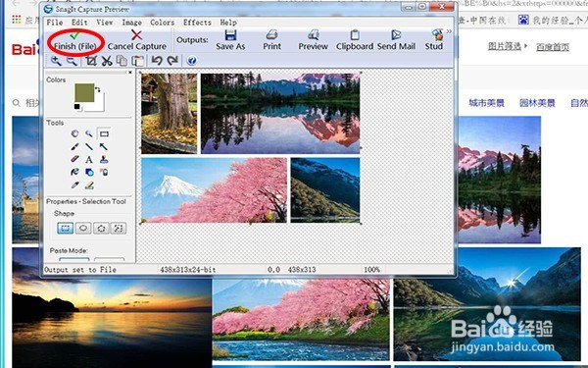Click the white background color swatch
The height and width of the screenshot is (368, 588).
pos(100,105)
